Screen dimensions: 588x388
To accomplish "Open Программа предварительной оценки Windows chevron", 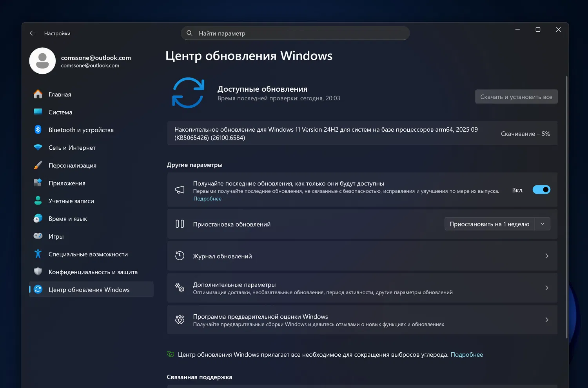I will point(547,319).
